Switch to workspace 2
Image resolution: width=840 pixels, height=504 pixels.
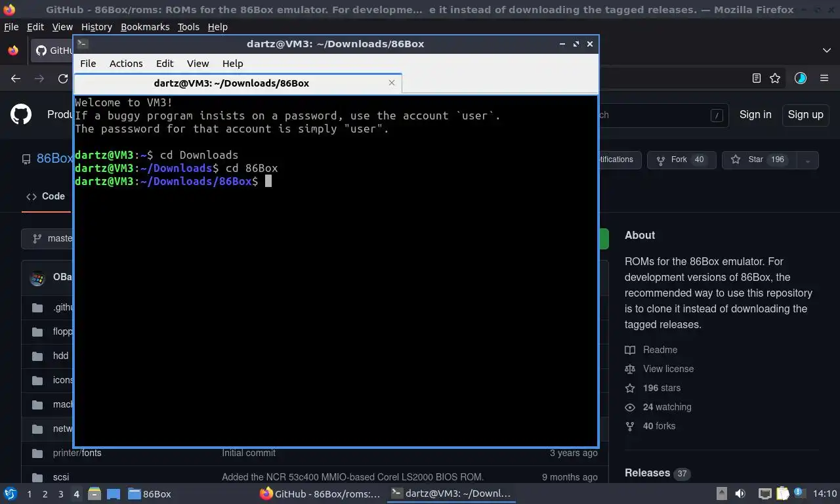point(45,494)
